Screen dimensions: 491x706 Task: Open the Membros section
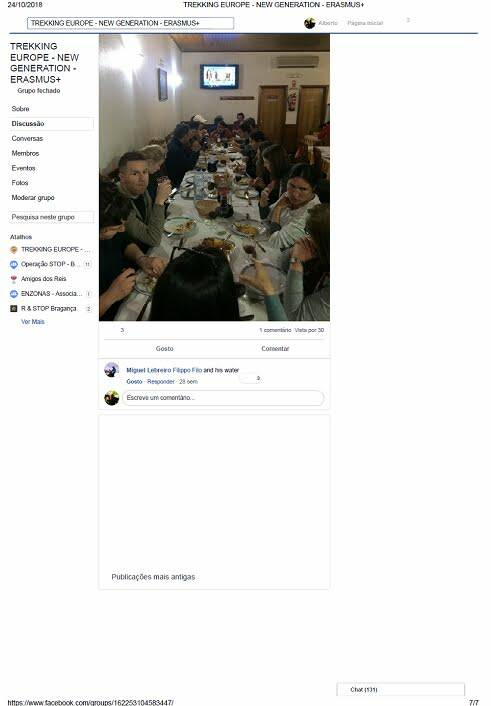[25, 154]
